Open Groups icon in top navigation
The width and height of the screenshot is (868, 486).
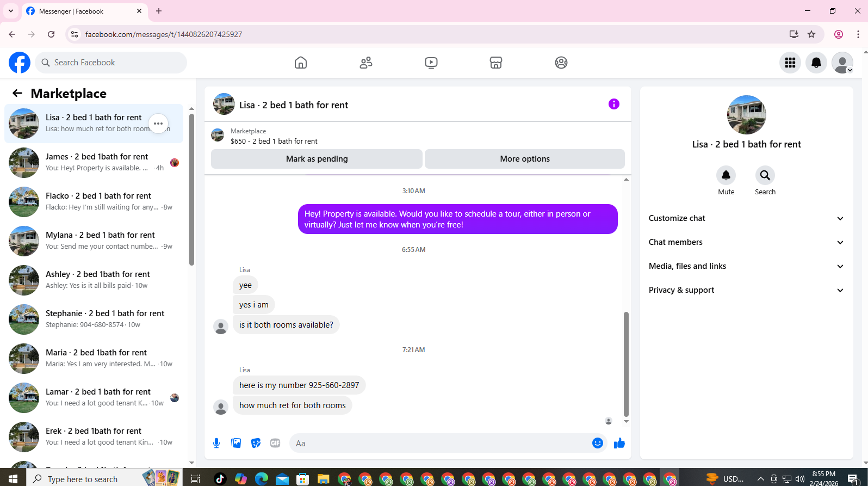coord(561,63)
